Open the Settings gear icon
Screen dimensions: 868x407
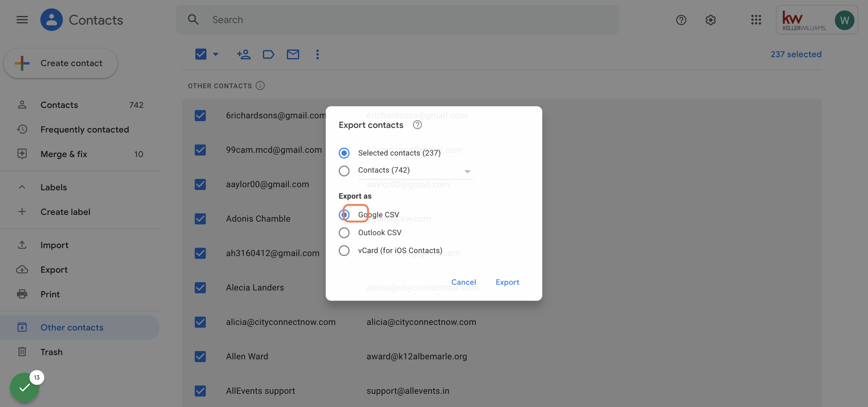pos(710,20)
